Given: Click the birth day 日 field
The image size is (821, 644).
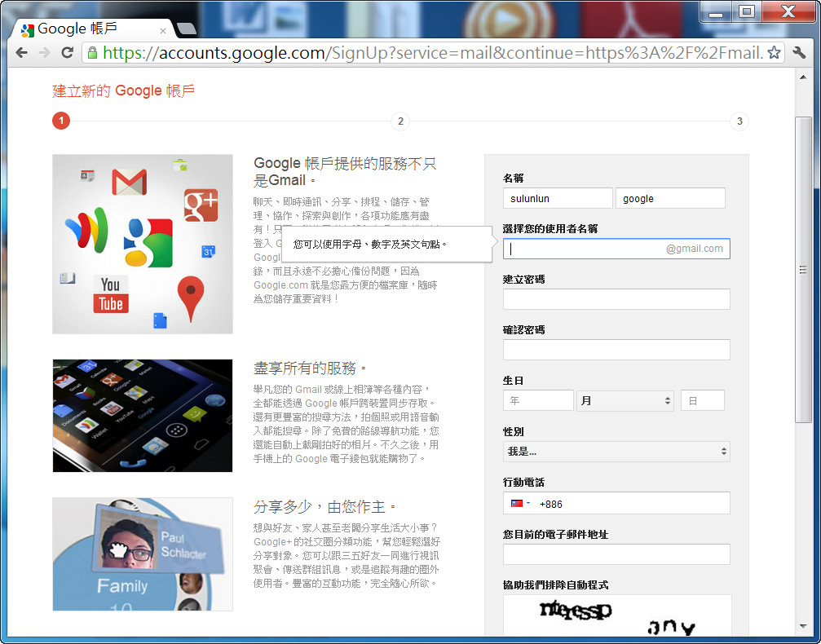Looking at the screenshot, I should click(703, 400).
